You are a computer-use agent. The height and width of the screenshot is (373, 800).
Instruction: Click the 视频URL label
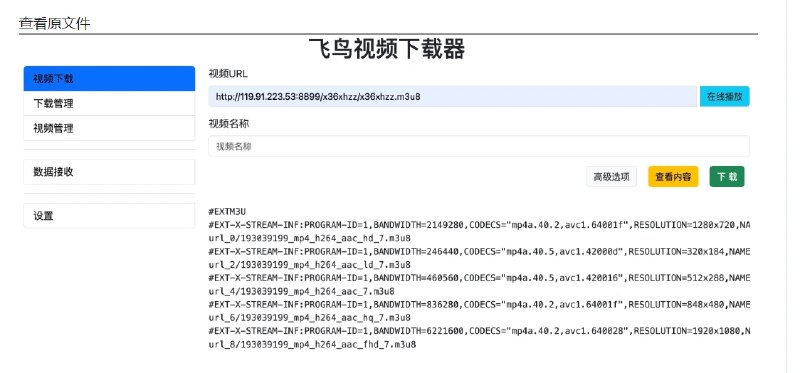pos(228,73)
